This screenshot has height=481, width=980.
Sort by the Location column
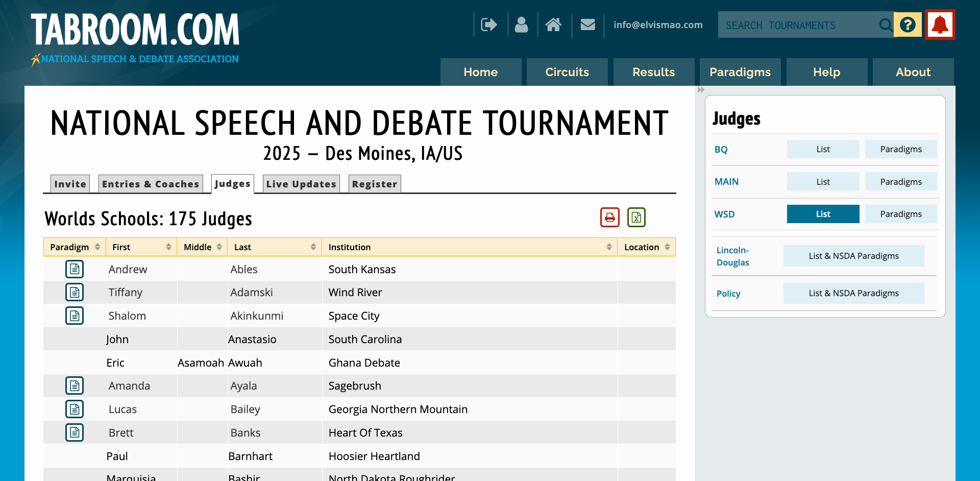tap(647, 247)
